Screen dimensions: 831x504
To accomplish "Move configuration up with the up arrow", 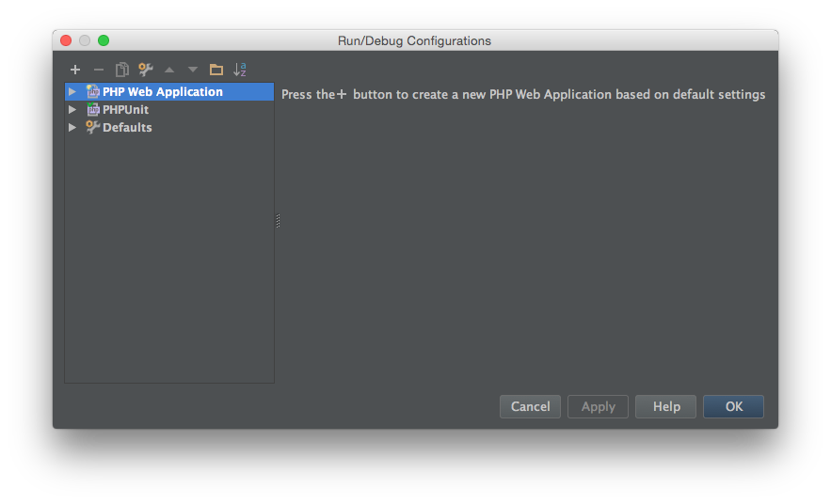I will pos(169,70).
